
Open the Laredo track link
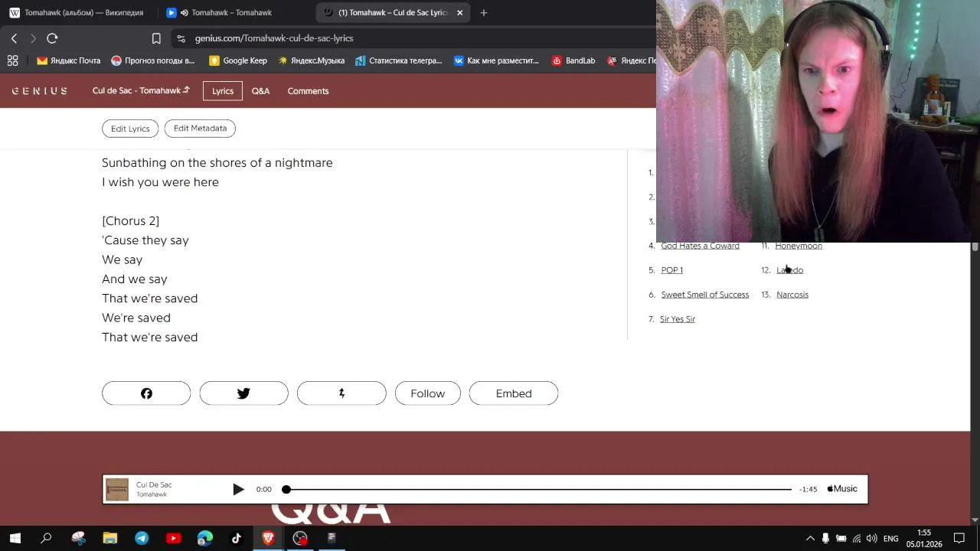pos(789,270)
